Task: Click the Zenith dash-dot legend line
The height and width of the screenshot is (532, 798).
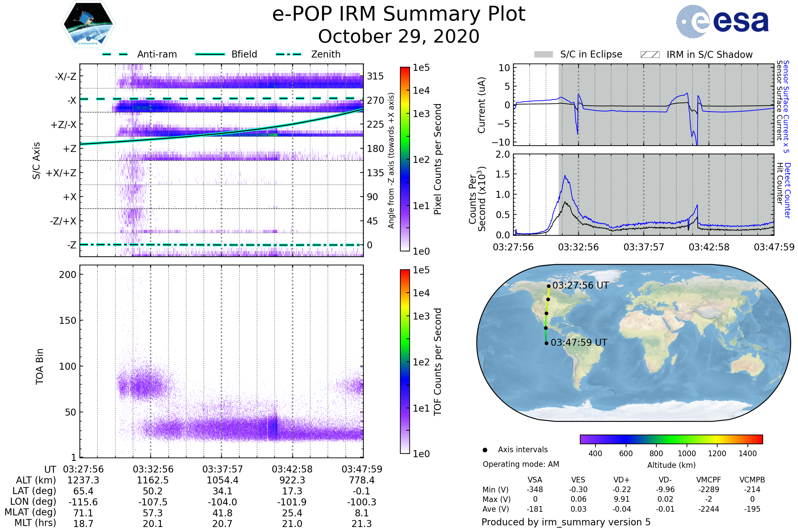Action: click(289, 54)
